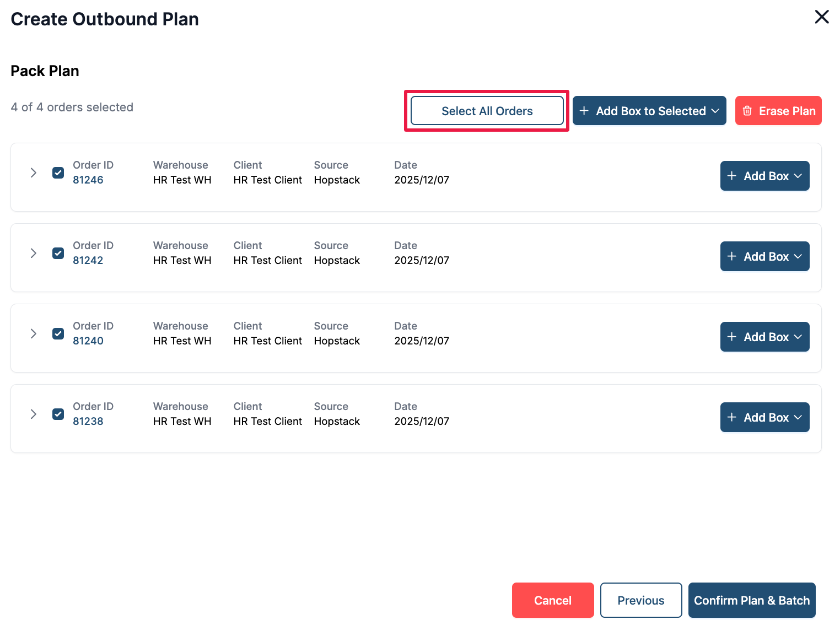Image resolution: width=840 pixels, height=636 pixels.
Task: Open Add Box dropdown for order 81246
Action: (764, 176)
